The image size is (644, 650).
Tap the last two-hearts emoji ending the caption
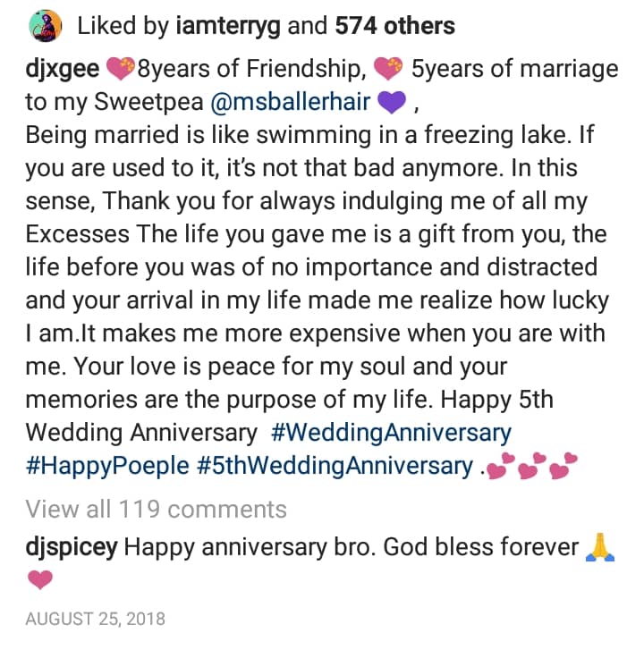pyautogui.click(x=564, y=467)
